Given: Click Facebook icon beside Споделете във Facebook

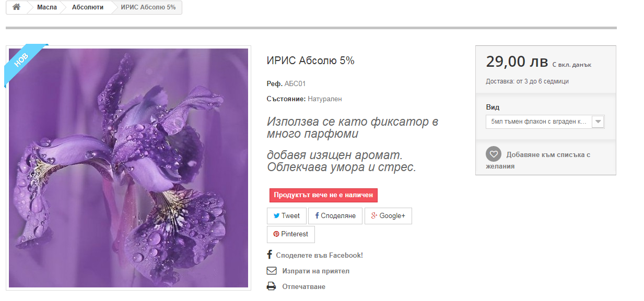Looking at the screenshot, I should (x=270, y=255).
